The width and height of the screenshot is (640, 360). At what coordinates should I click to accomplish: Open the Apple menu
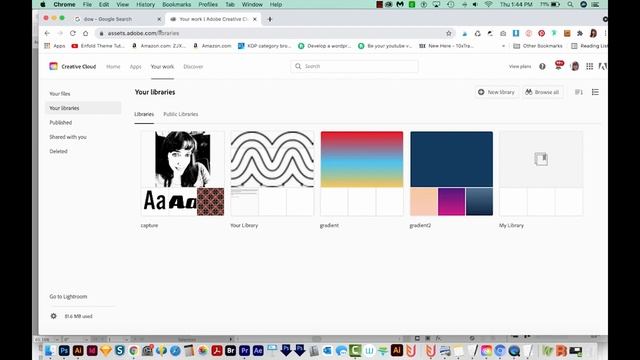click(x=43, y=4)
